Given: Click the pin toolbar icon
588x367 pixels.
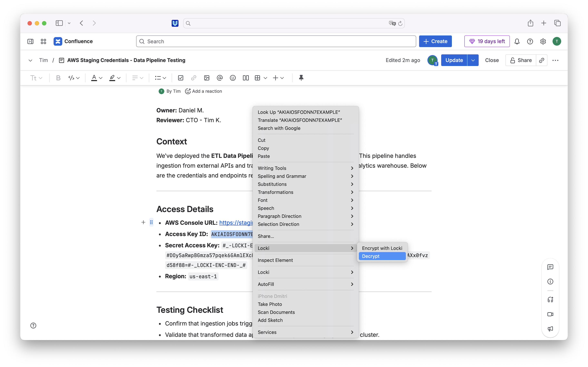Looking at the screenshot, I should [x=301, y=78].
